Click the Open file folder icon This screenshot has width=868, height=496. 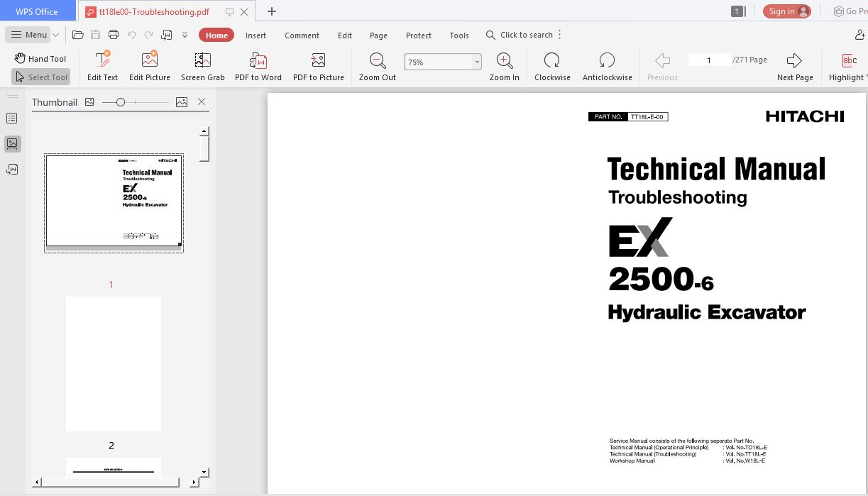pos(78,35)
